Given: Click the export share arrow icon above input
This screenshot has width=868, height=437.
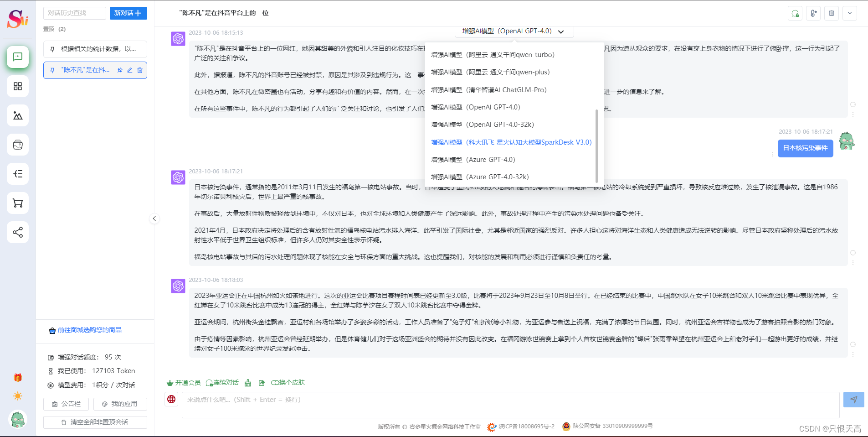Looking at the screenshot, I should [262, 383].
